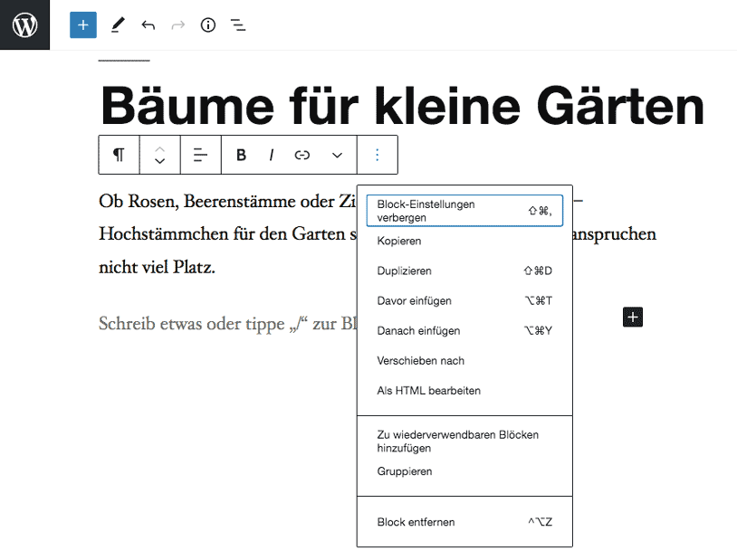Select the pencil edit tools icon
The width and height of the screenshot is (737, 560).
pyautogui.click(x=118, y=25)
